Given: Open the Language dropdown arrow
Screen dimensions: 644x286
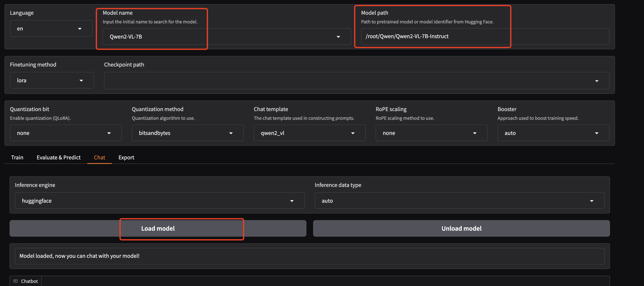Looking at the screenshot, I should click(80, 29).
